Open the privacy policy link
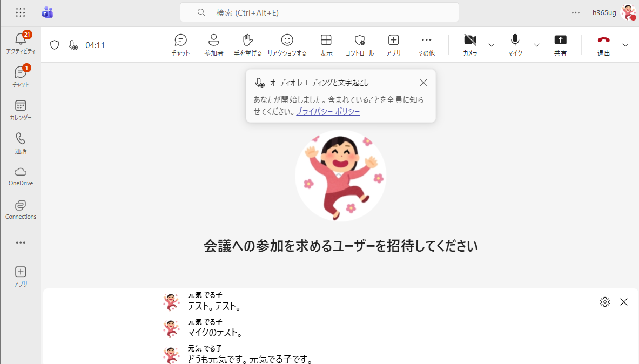639x364 pixels. point(328,112)
